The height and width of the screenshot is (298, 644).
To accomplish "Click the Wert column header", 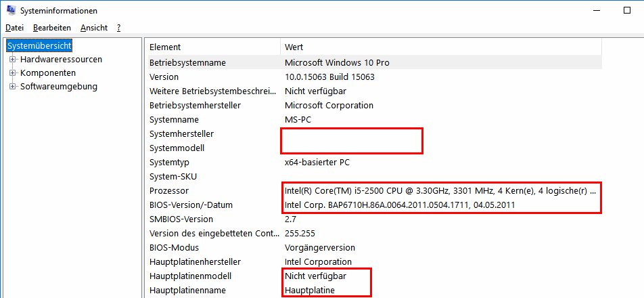I will [441, 47].
